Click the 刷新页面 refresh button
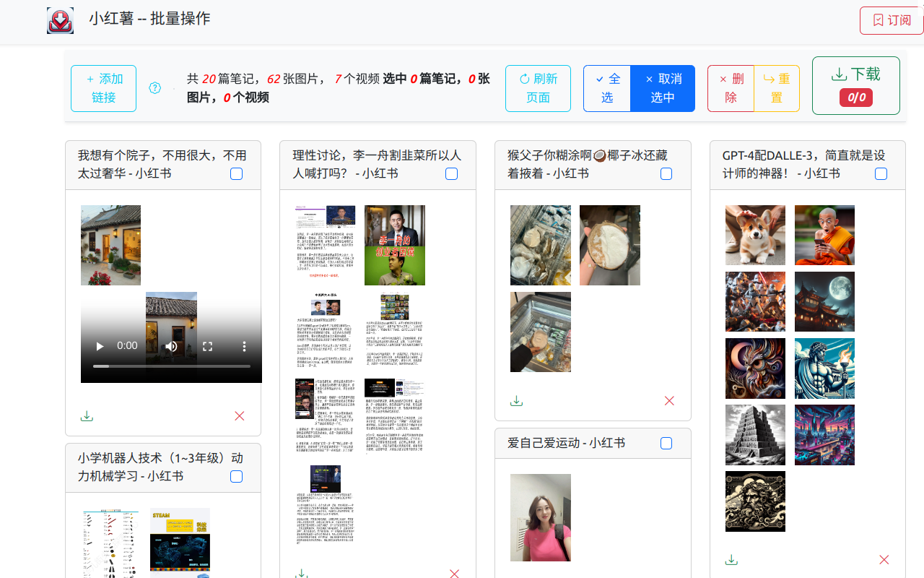Screen dimensions: 924x578 (538, 88)
